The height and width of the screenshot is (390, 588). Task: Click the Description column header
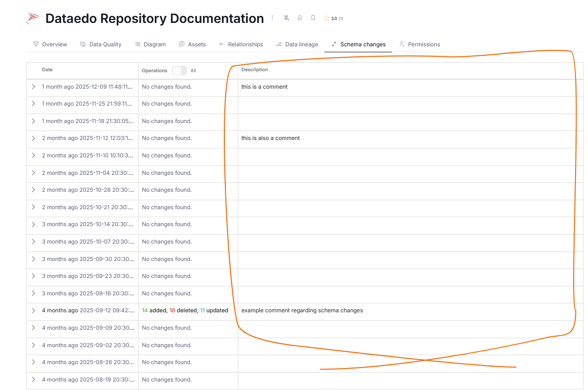tap(255, 70)
